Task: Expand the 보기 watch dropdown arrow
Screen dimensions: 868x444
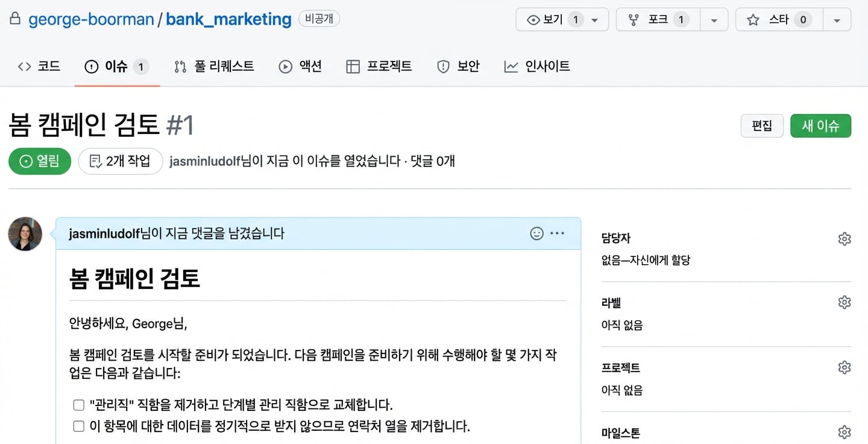Action: [595, 20]
